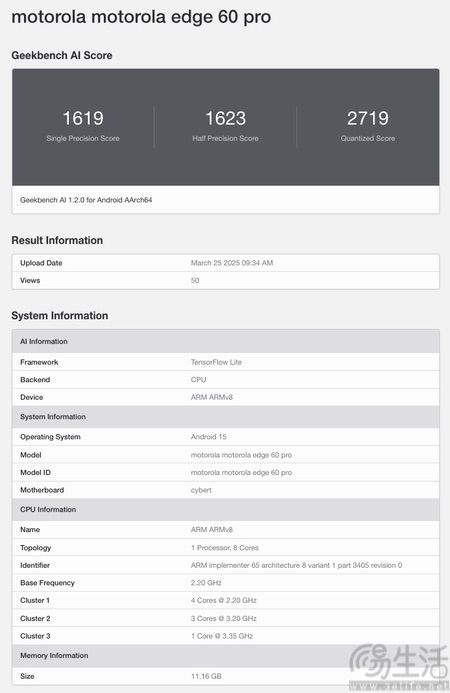Click the 'Framework' row label
This screenshot has width=450, height=693.
point(39,362)
